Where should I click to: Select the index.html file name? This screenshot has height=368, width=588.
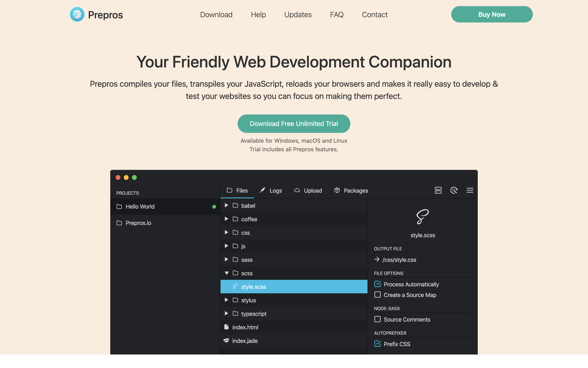coord(245,327)
